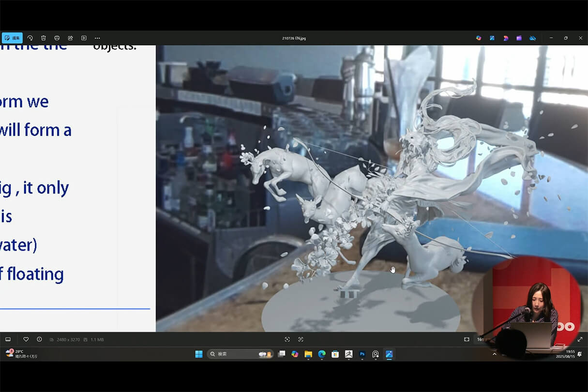The height and width of the screenshot is (392, 588).
Task: Open the three-dot See more menu
Action: click(97, 38)
